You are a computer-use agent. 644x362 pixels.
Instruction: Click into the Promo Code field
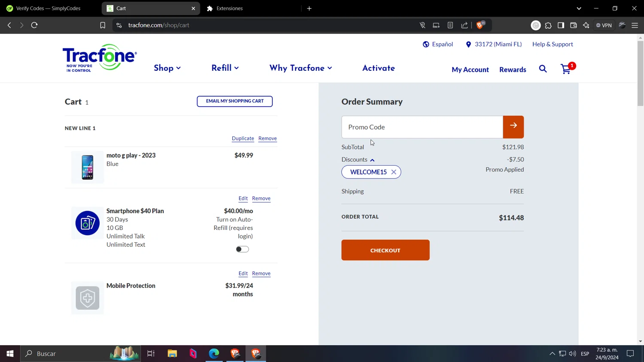tap(422, 127)
